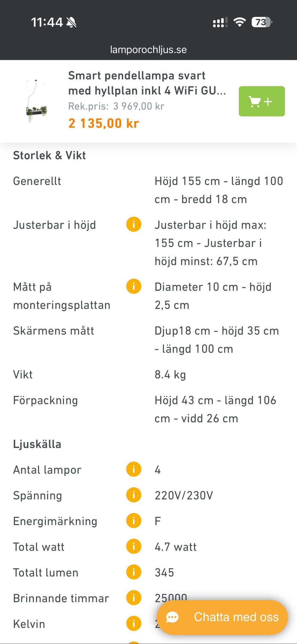Image resolution: width=297 pixels, height=644 pixels.
Task: Tap info icon for Total watt
Action: (x=134, y=547)
